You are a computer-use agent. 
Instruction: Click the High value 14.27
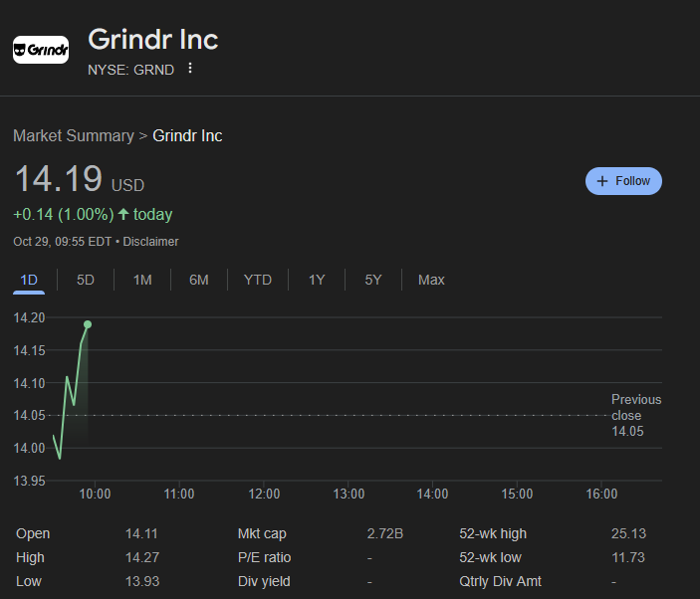142,557
